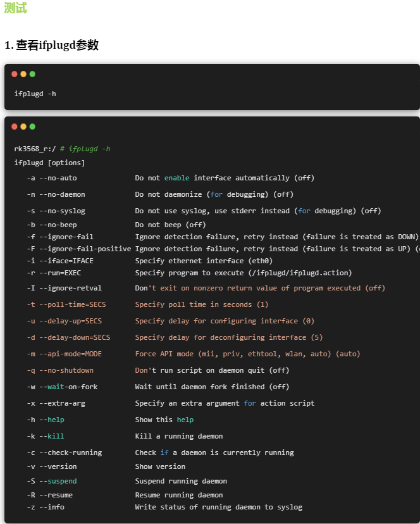Click 'Do not daemonize (for debugging) (off)'

214,194
